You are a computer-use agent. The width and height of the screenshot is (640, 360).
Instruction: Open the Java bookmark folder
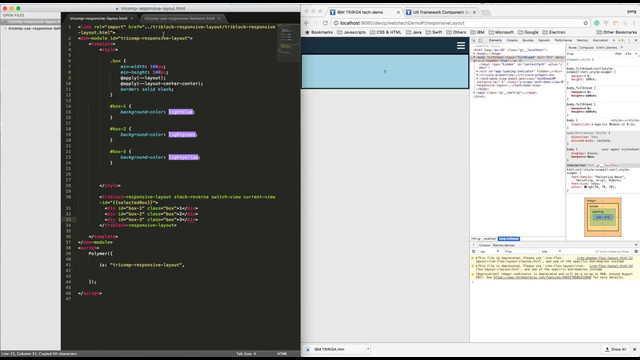(x=414, y=32)
